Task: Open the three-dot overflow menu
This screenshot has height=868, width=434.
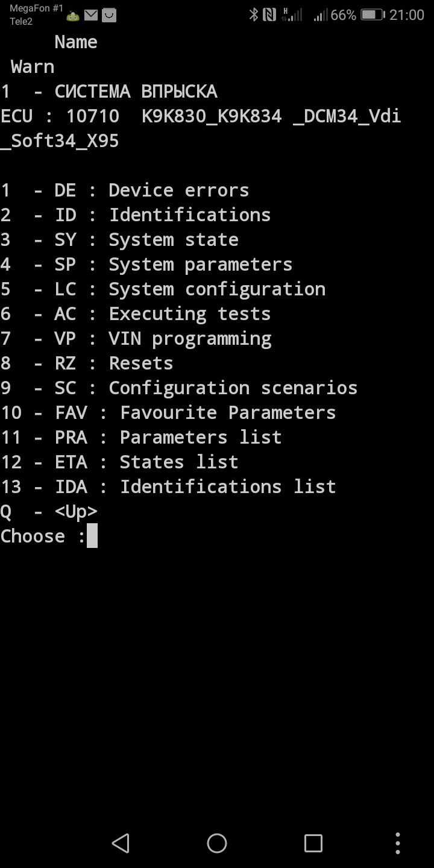Action: 398,843
